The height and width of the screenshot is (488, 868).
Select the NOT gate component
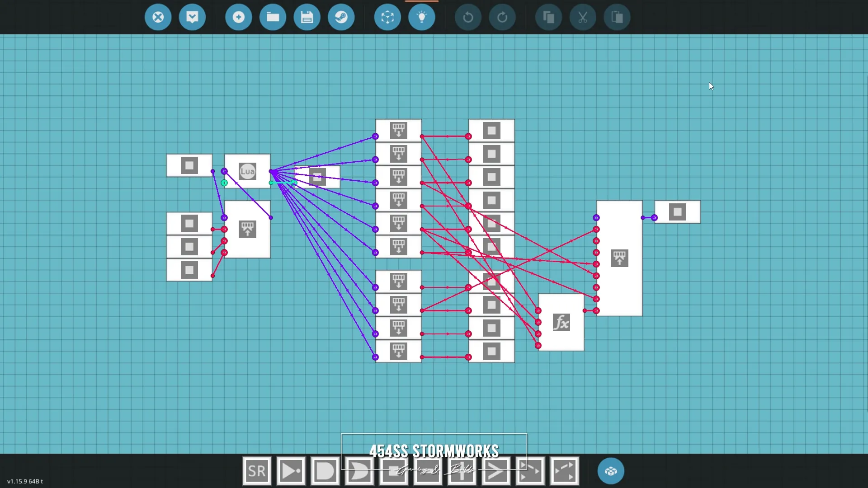[291, 471]
